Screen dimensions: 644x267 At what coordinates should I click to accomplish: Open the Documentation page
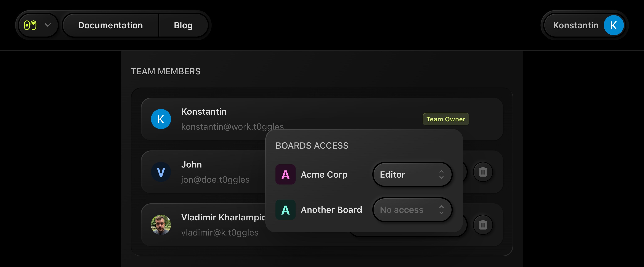pyautogui.click(x=110, y=25)
